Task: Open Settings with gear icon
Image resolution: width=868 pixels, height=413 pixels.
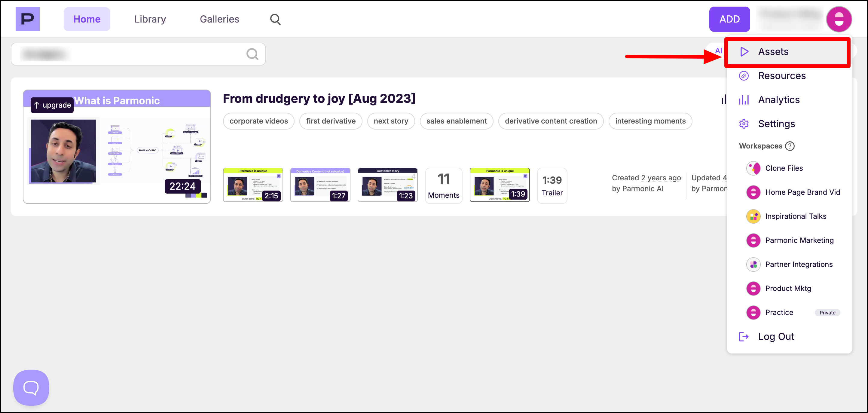Action: [776, 124]
